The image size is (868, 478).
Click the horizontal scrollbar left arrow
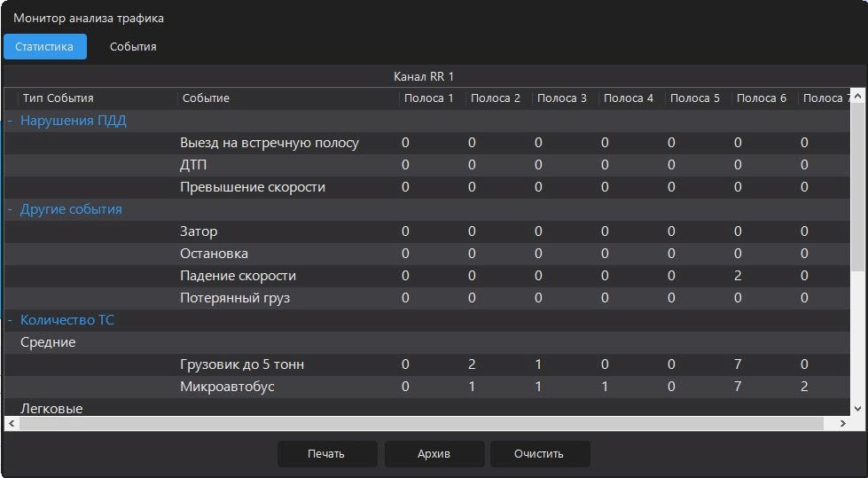(x=12, y=423)
